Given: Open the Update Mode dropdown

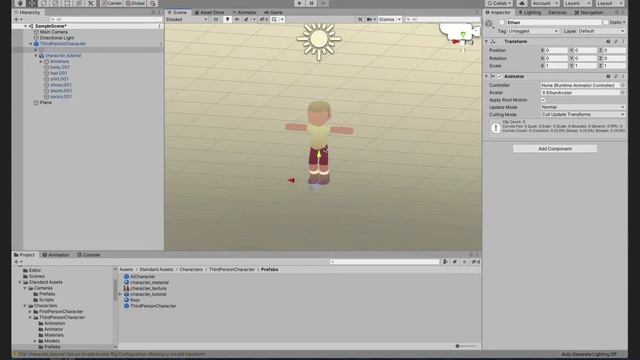Looking at the screenshot, I should click(x=583, y=107).
